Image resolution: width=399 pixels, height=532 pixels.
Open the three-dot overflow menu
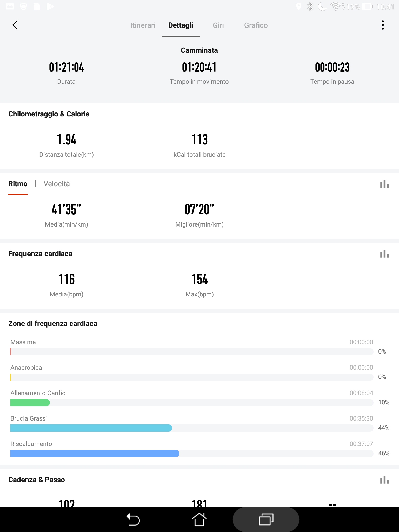(383, 25)
